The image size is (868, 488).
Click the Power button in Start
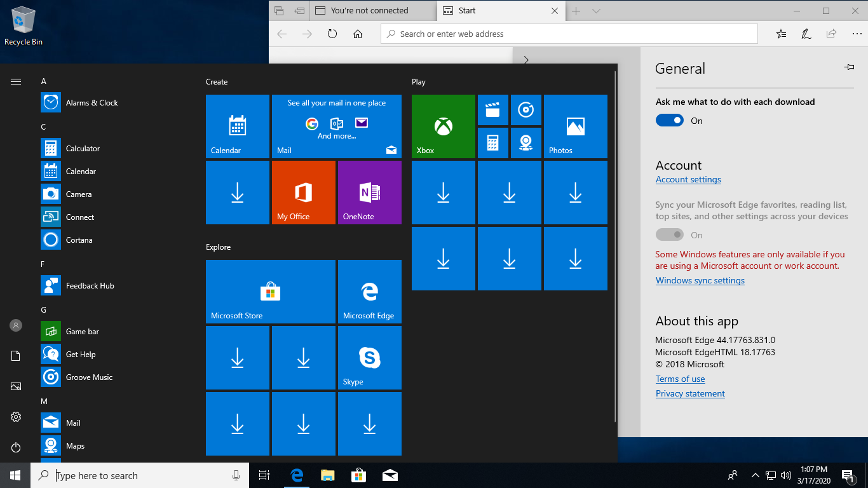(16, 447)
